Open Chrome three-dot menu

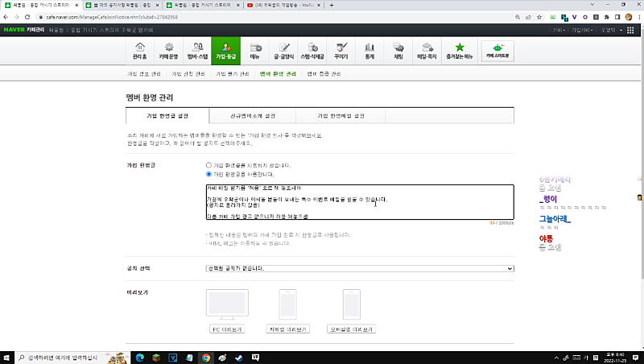[x=639, y=17]
